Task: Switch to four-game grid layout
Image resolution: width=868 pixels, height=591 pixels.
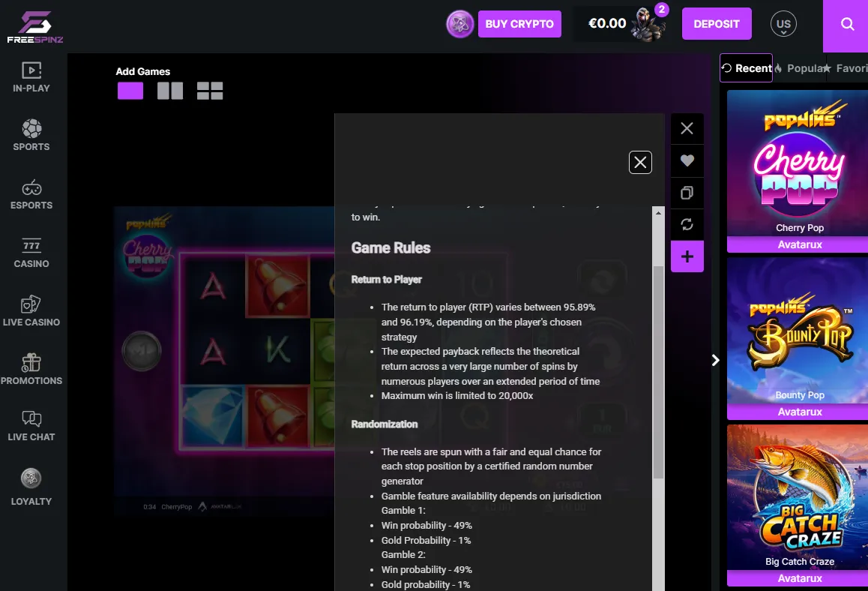Action: (x=210, y=91)
